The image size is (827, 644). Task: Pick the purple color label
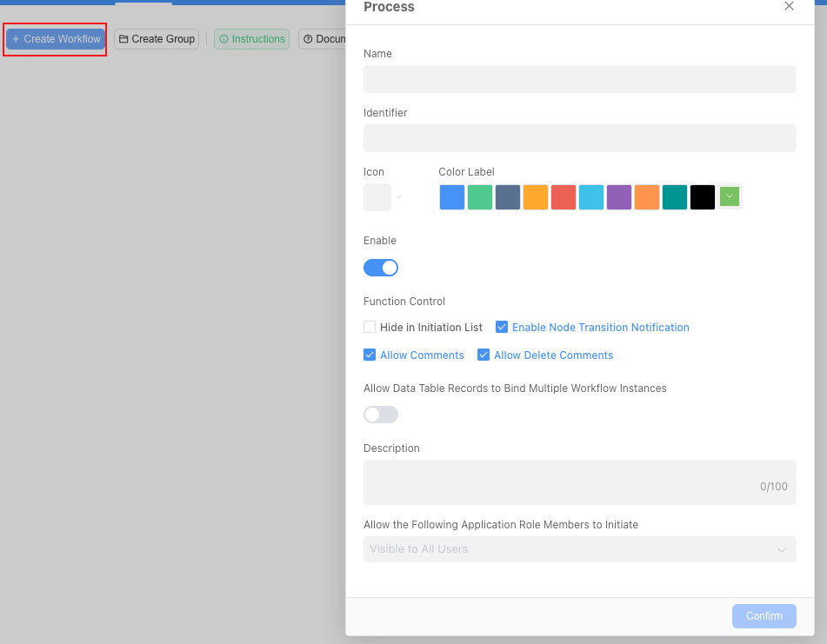(x=619, y=197)
